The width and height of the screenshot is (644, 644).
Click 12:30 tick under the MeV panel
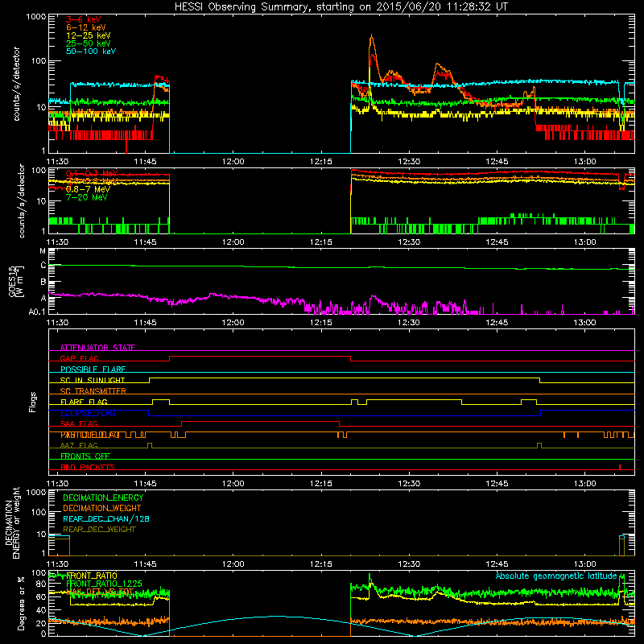pyautogui.click(x=409, y=242)
